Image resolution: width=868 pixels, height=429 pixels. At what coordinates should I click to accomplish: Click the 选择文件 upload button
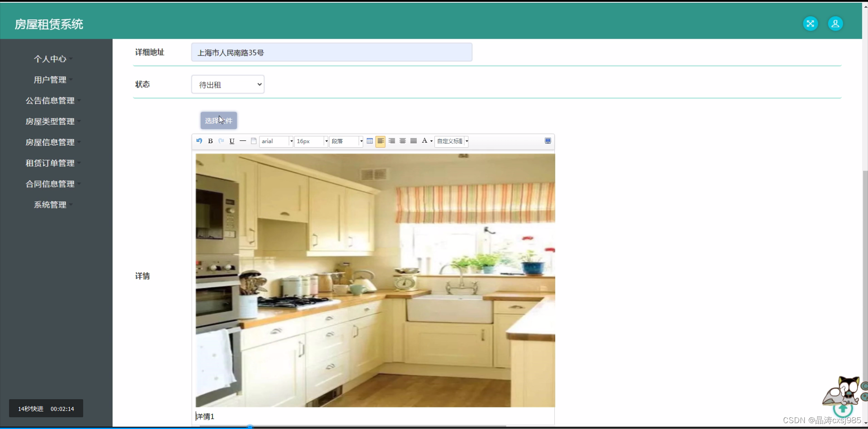pyautogui.click(x=218, y=120)
